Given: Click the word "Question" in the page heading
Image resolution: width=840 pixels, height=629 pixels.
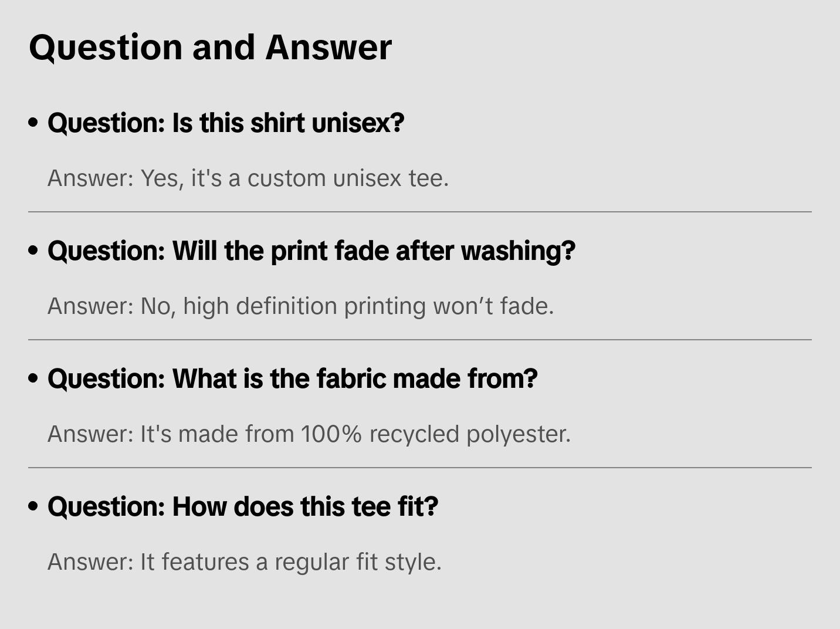Looking at the screenshot, I should tap(106, 48).
